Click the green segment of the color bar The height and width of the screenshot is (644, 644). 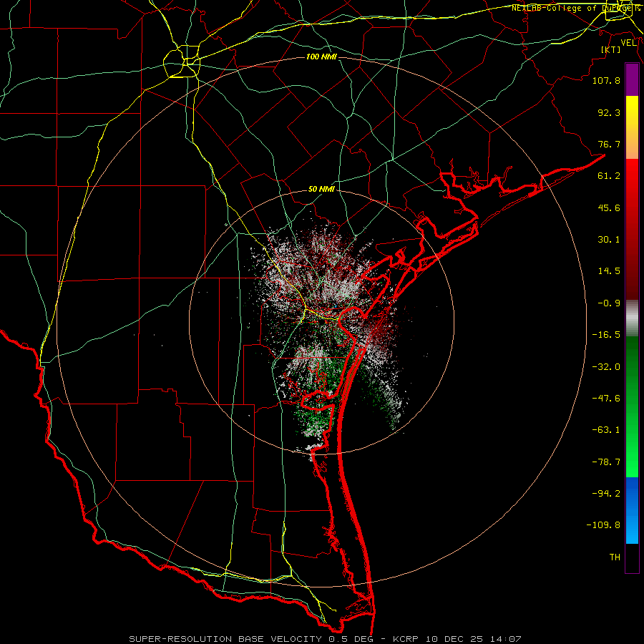tap(632, 406)
